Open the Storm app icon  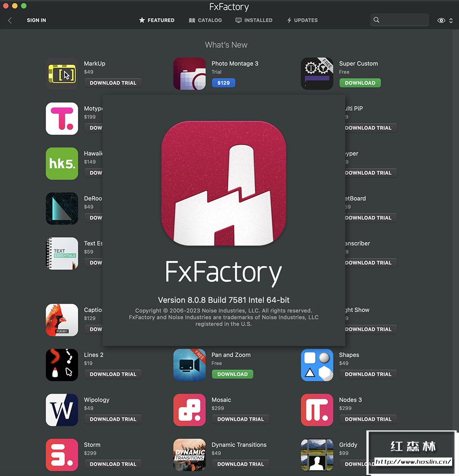tap(62, 455)
